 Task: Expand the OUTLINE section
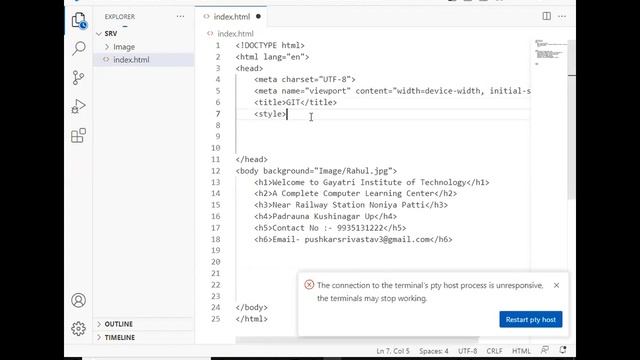118,324
